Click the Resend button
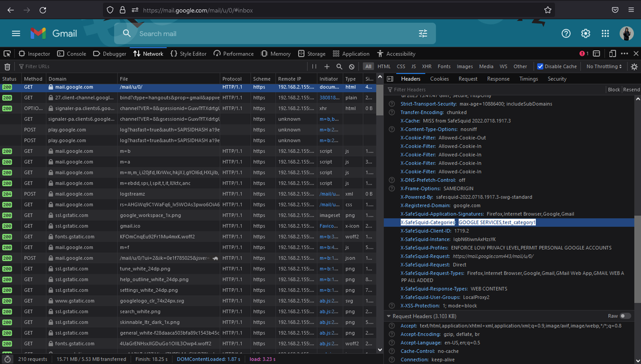The width and height of the screenshot is (641, 364). pos(631,89)
